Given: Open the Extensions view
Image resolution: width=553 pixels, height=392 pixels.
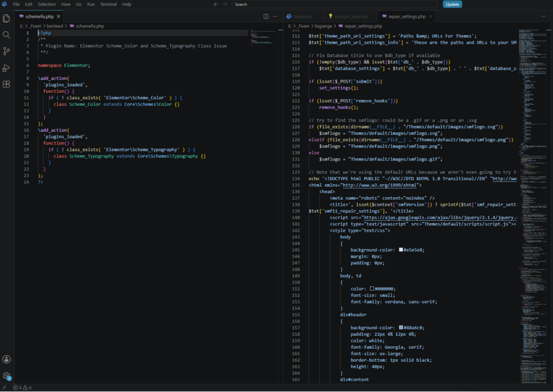Looking at the screenshot, I should pyautogui.click(x=6, y=84).
